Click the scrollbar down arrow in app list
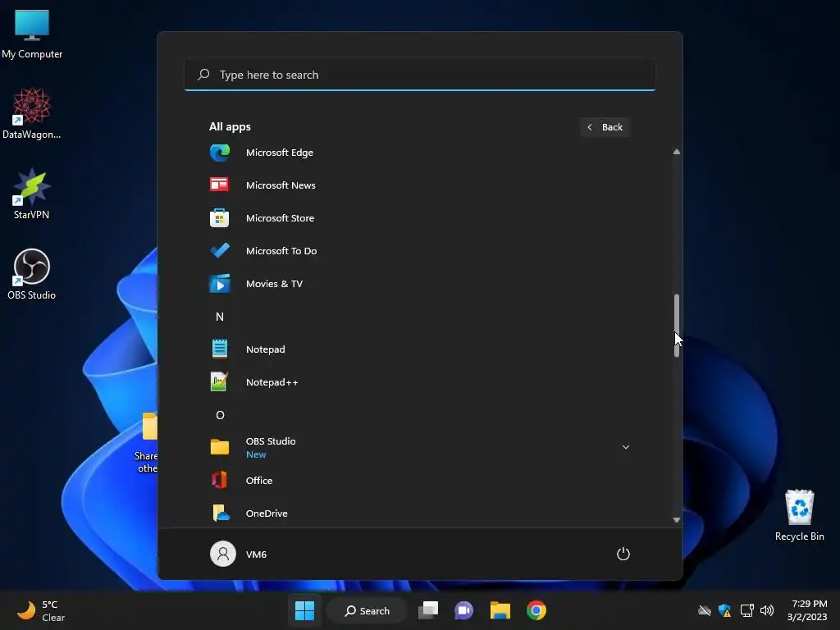This screenshot has height=630, width=840. (677, 519)
